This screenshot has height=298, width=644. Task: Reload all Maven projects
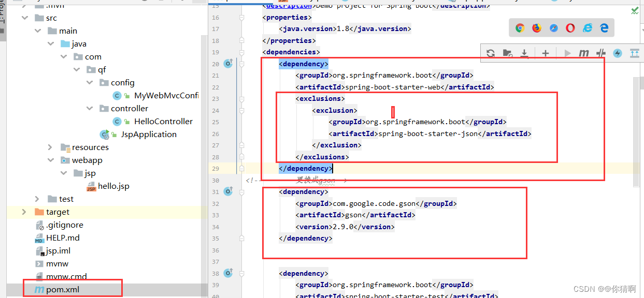tap(490, 53)
